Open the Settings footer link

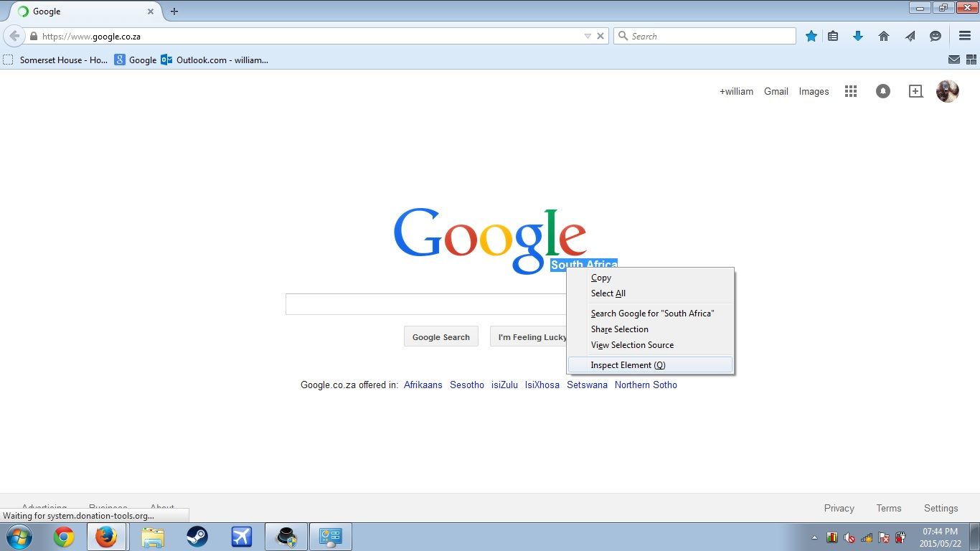pyautogui.click(x=941, y=508)
